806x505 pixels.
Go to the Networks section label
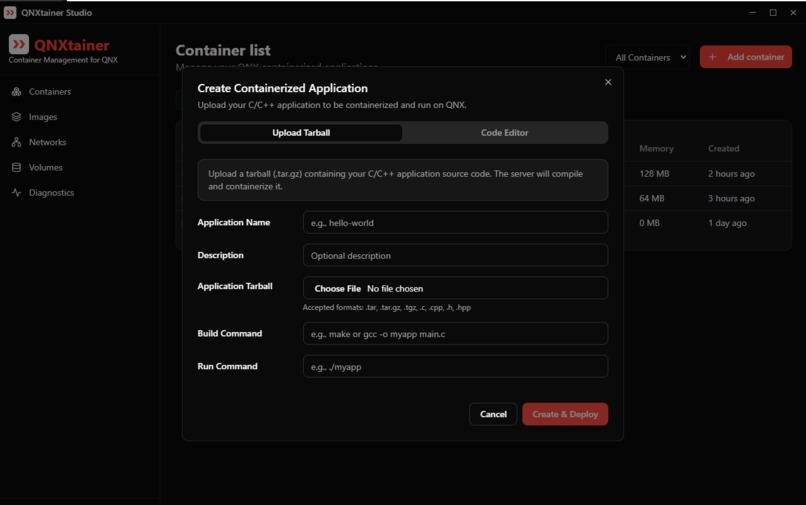[x=47, y=142]
